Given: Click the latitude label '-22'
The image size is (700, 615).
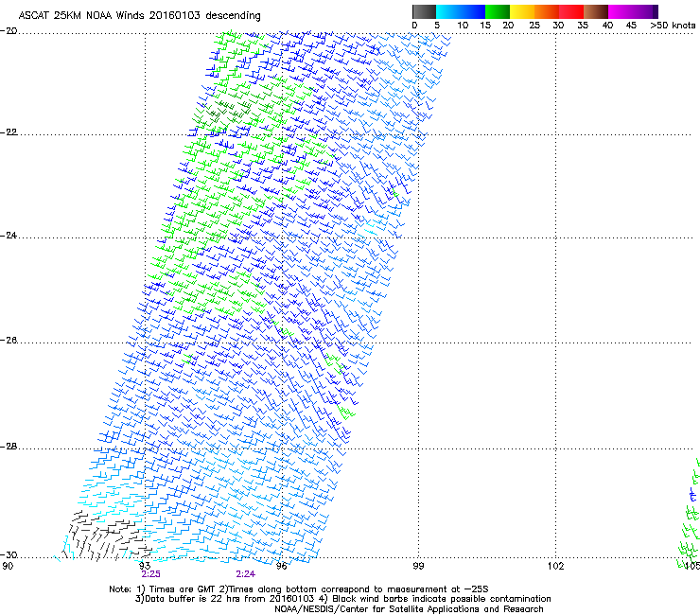Looking at the screenshot, I should [9, 132].
